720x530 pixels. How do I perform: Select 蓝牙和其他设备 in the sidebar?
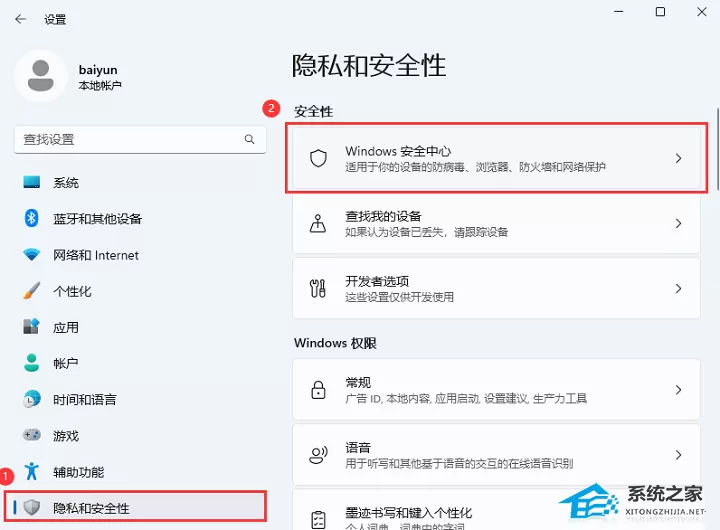click(140, 218)
